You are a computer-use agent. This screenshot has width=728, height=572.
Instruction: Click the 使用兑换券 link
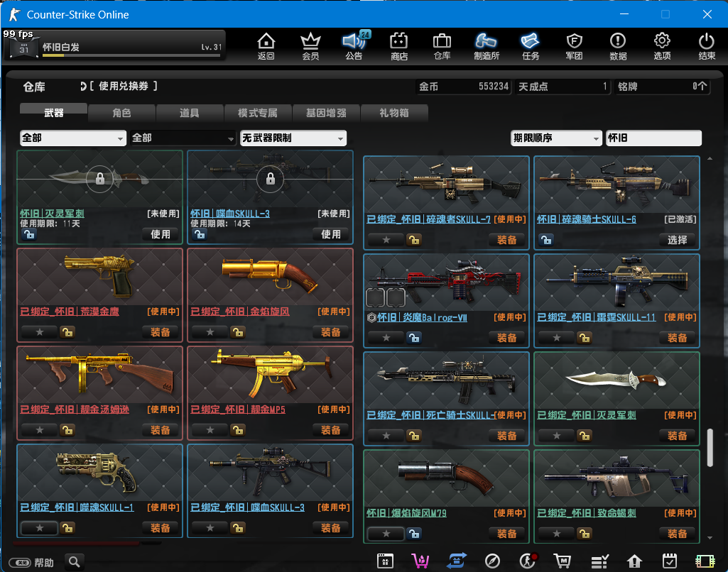pos(123,87)
